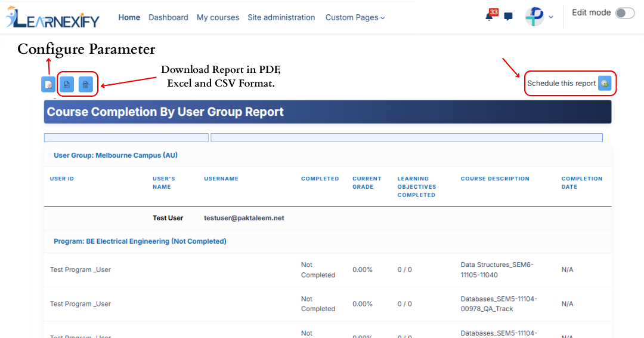This screenshot has width=644, height=338.
Task: Open the configure parameter icon
Action: [48, 84]
